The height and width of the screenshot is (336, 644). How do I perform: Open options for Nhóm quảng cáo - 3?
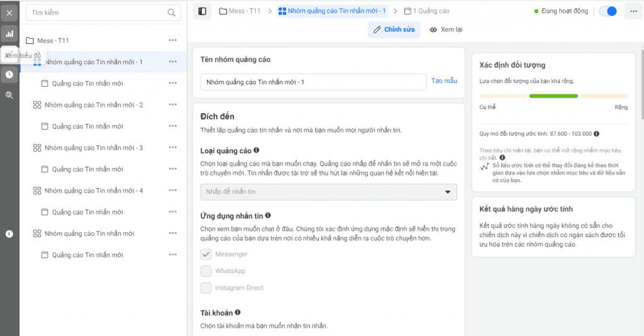(173, 147)
